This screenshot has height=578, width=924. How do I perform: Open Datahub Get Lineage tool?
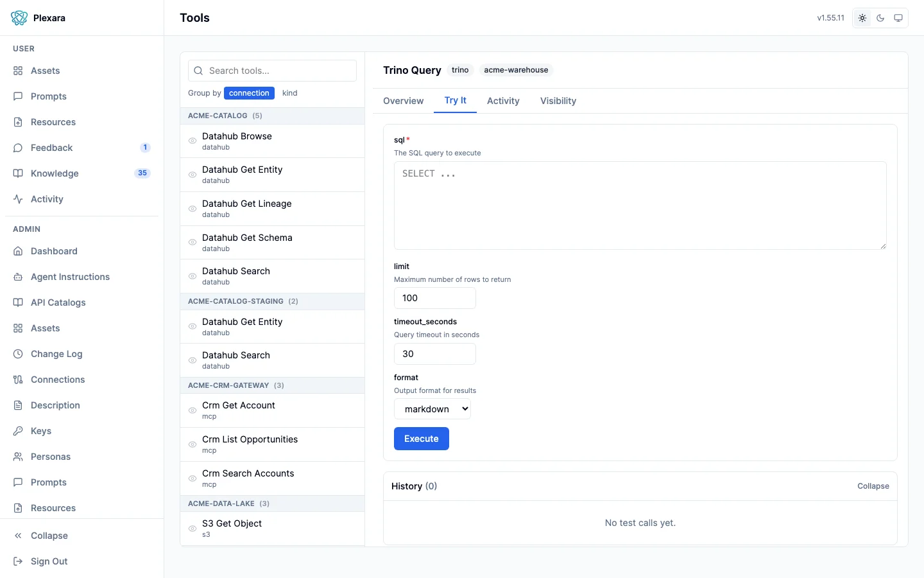pos(272,209)
